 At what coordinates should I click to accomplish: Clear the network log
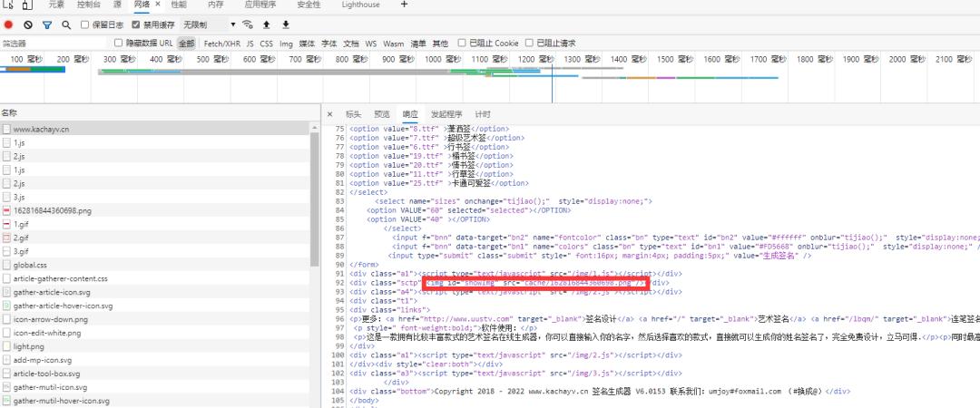click(28, 25)
